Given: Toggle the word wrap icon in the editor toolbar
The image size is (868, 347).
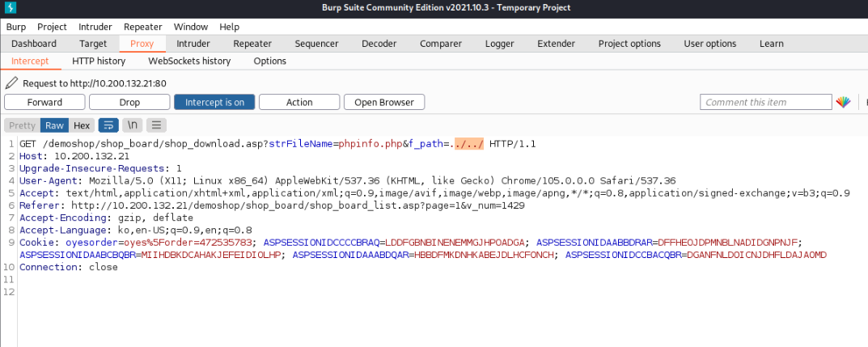Looking at the screenshot, I should (108, 125).
